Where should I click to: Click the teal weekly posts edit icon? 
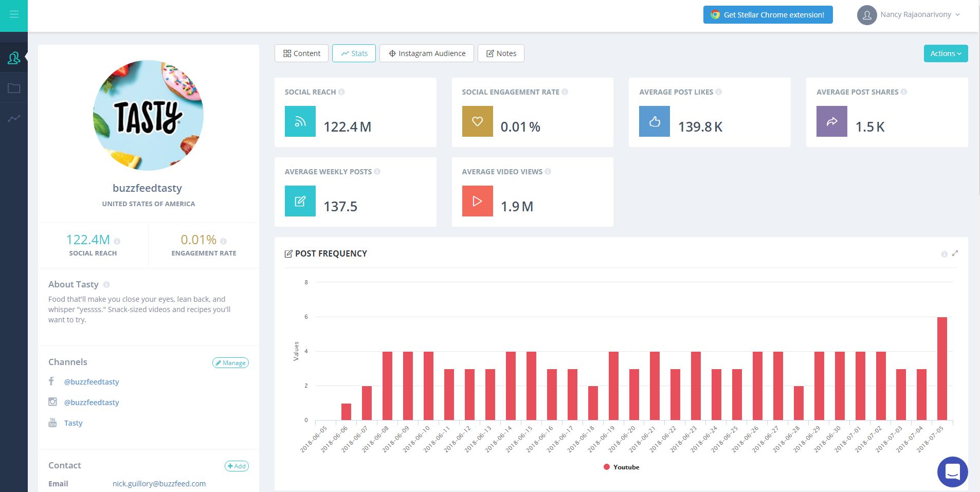pos(300,201)
